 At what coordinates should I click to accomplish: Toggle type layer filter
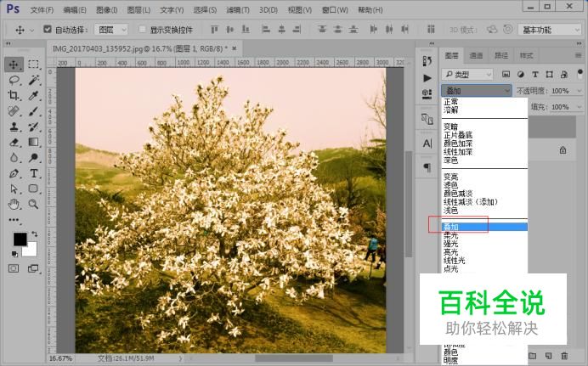535,74
